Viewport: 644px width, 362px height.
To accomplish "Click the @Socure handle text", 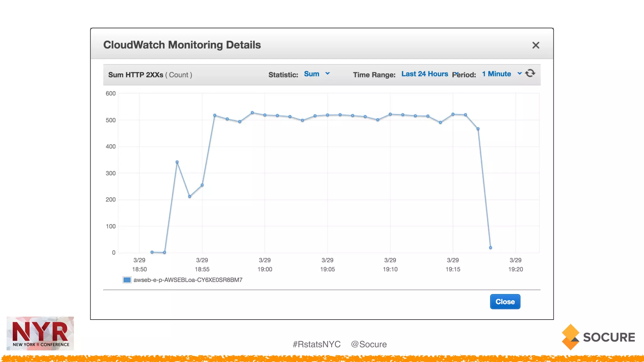I will 369,344.
